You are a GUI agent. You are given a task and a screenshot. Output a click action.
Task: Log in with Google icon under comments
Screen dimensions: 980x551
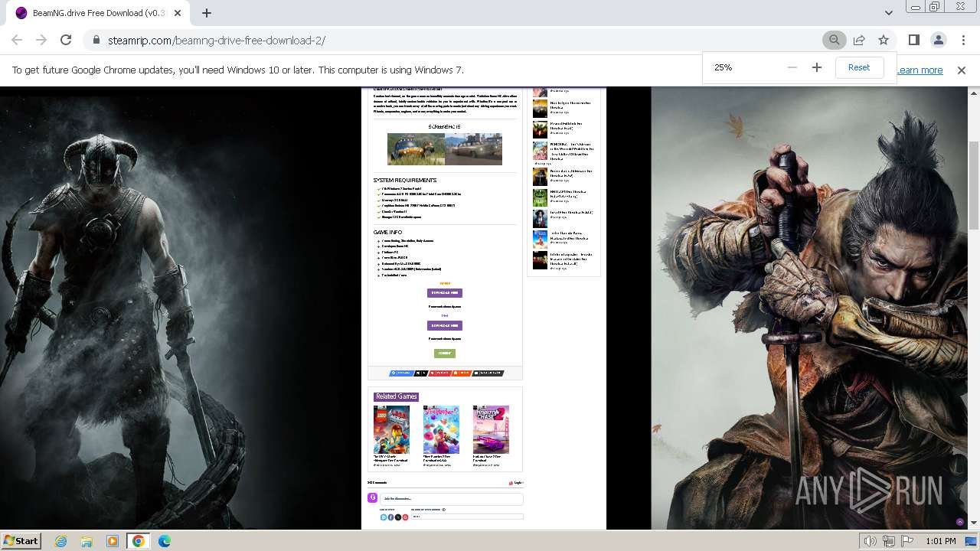pyautogui.click(x=405, y=517)
